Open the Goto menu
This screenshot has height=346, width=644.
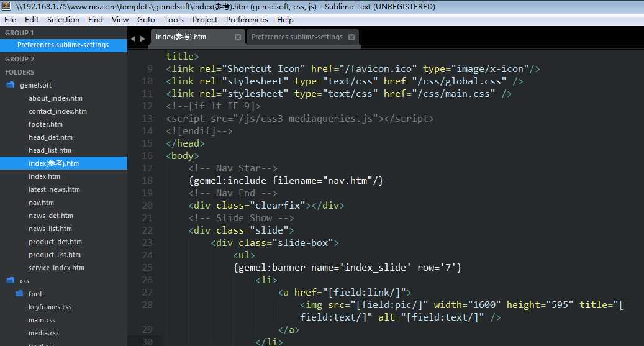(146, 20)
